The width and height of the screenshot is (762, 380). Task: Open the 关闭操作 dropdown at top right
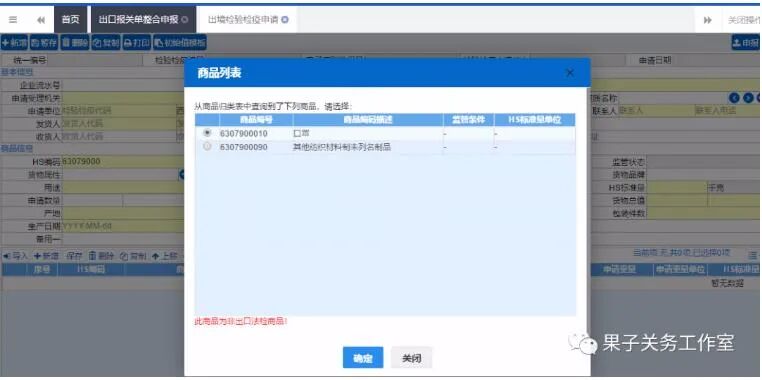pos(744,20)
